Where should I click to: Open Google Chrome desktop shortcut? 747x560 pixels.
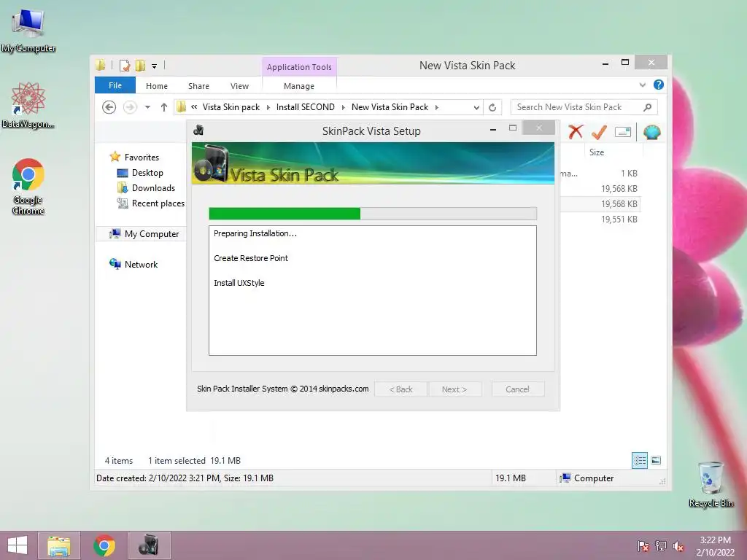pyautogui.click(x=28, y=186)
